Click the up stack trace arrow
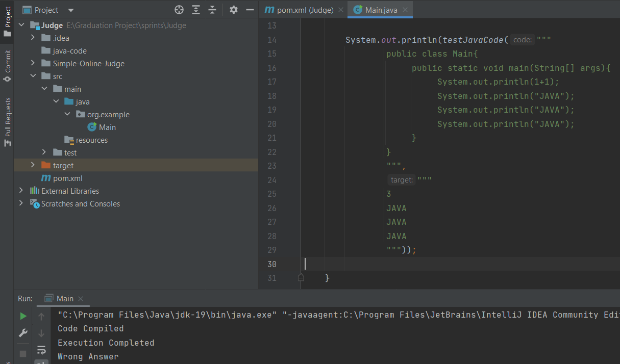Viewport: 620px width, 364px height. tap(42, 316)
